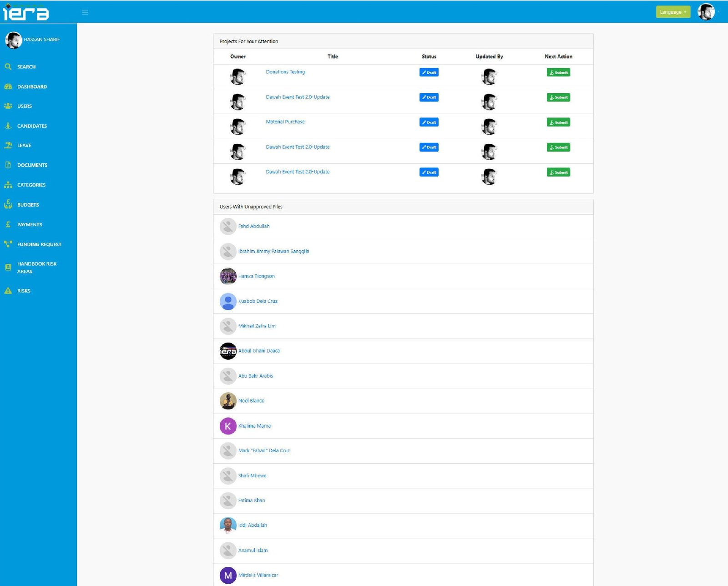This screenshot has width=728, height=586.
Task: Click Hamza Tiongson's profile photo
Action: pyautogui.click(x=228, y=276)
